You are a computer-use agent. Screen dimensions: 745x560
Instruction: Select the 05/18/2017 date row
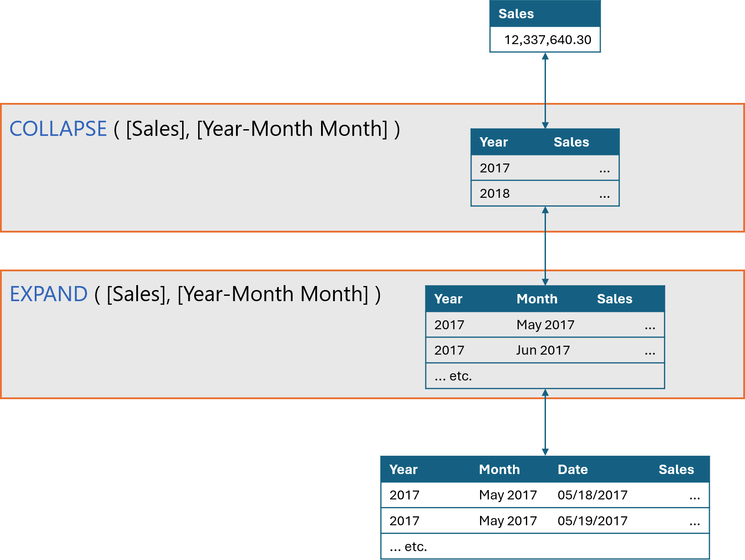click(x=545, y=495)
